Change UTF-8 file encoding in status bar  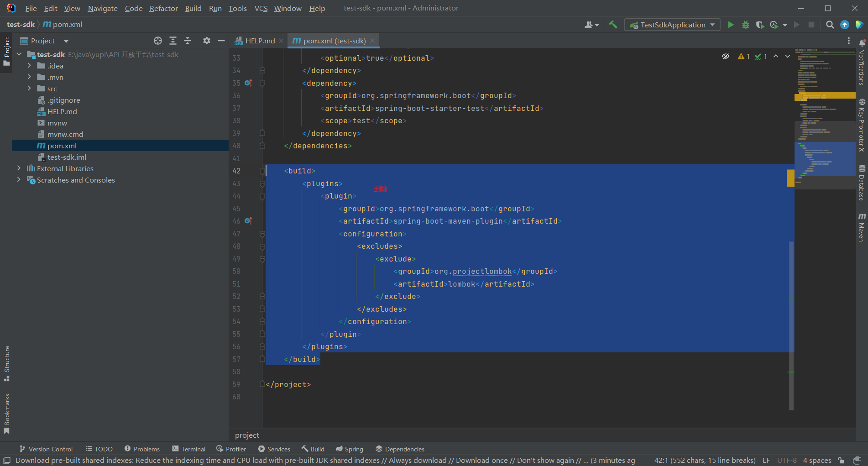point(787,460)
